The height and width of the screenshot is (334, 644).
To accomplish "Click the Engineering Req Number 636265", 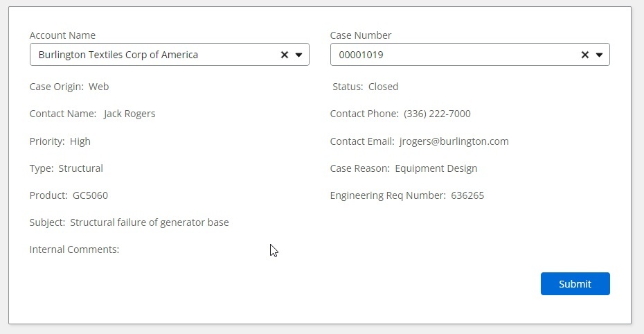I will [x=467, y=195].
